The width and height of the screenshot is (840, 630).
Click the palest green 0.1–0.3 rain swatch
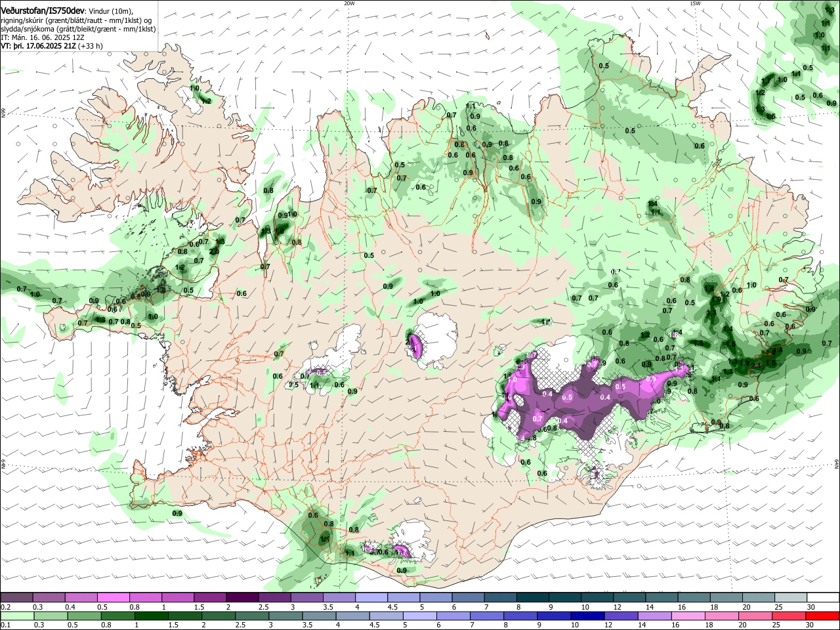point(16,616)
